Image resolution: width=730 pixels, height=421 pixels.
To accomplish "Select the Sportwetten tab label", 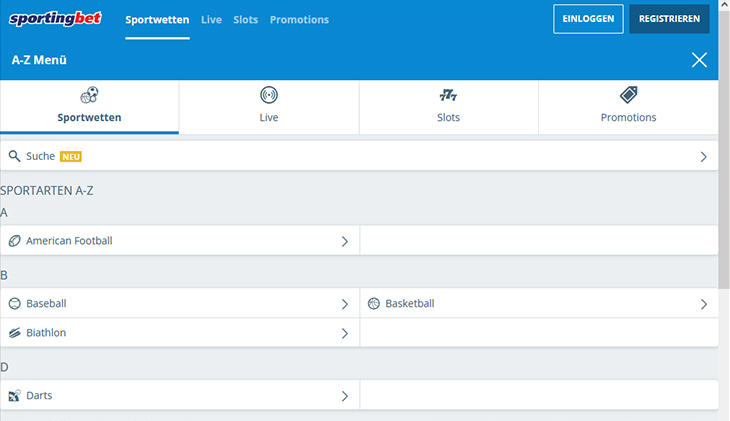I will click(x=89, y=117).
